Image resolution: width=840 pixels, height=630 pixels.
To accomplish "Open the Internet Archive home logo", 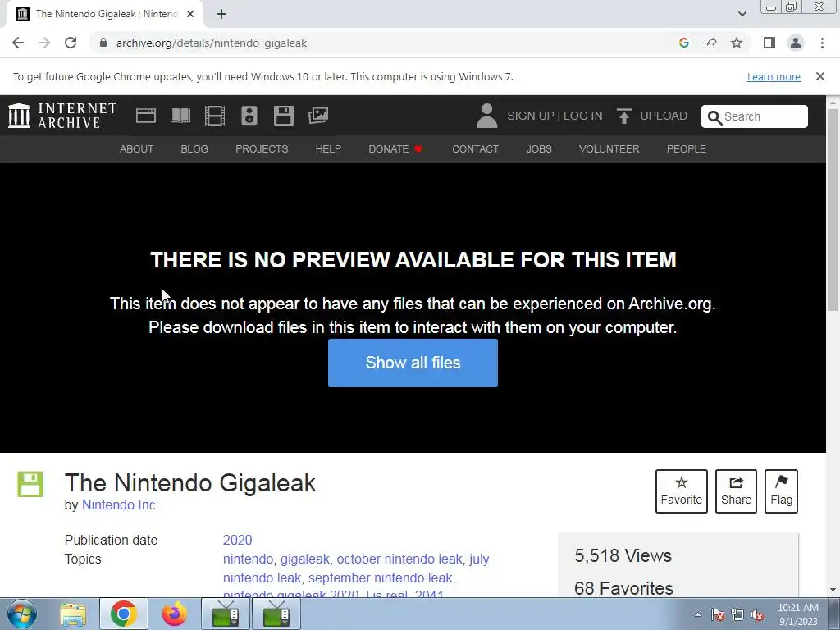I will (x=62, y=116).
